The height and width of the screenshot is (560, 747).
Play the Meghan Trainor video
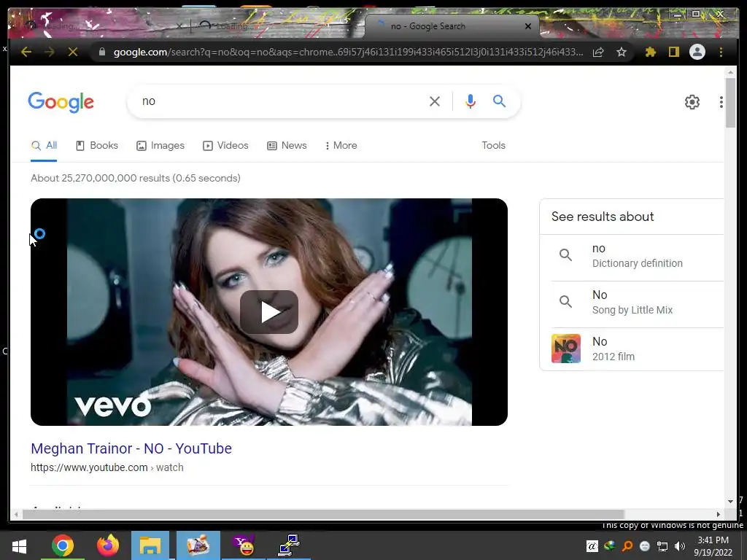269,312
